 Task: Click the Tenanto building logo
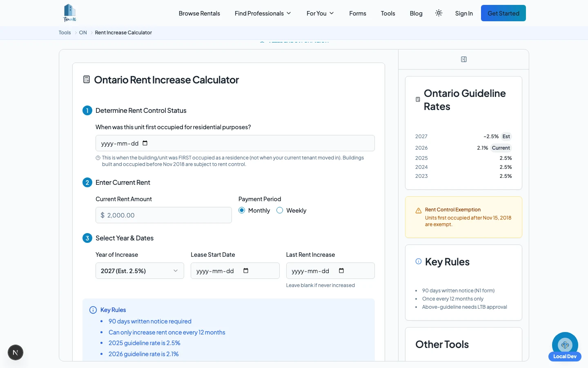coord(70,13)
